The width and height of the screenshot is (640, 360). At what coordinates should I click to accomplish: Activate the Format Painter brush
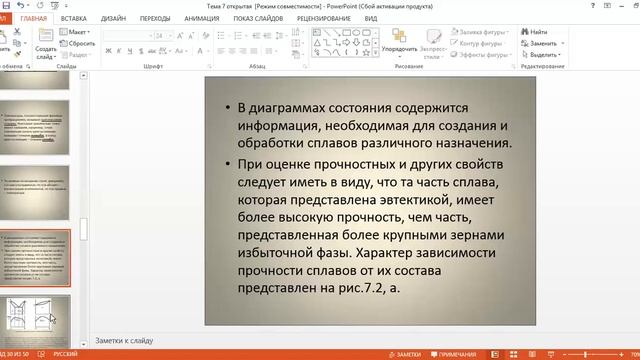(17, 54)
